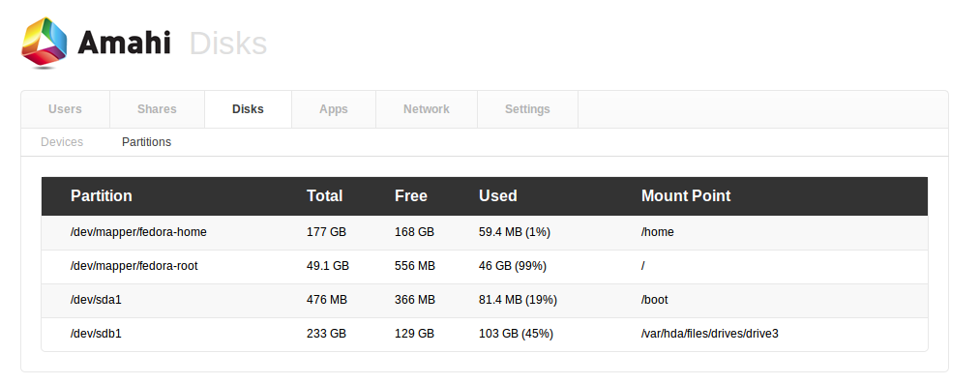Switch to the Devices subtab
This screenshot has width=980, height=384.
[62, 142]
